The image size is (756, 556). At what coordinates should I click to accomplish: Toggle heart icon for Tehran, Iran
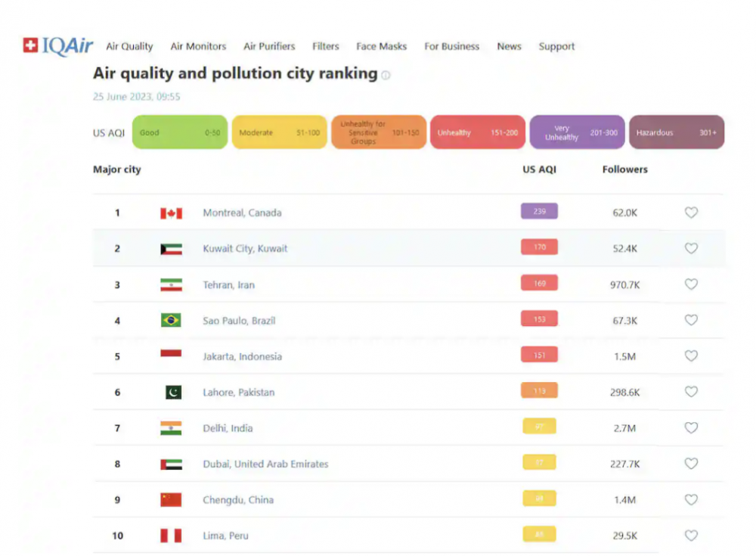tap(691, 284)
